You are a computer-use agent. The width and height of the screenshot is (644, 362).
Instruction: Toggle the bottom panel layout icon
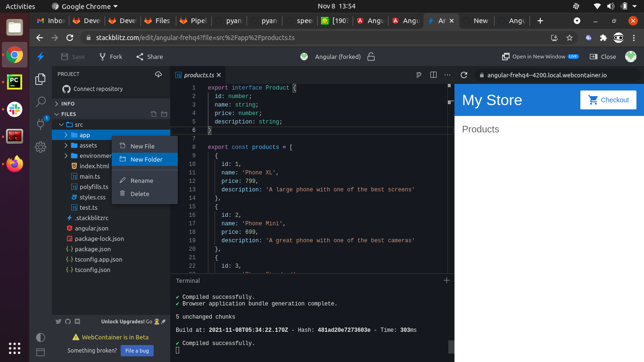click(x=41, y=352)
